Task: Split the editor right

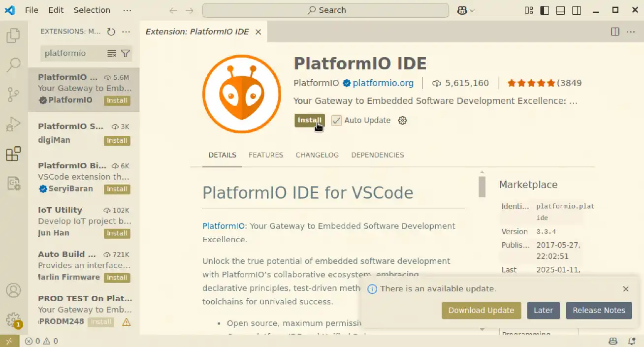Action: click(615, 32)
